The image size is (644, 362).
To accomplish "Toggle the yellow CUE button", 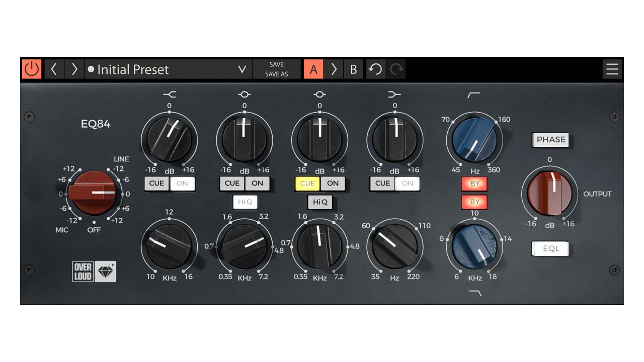I will [307, 184].
